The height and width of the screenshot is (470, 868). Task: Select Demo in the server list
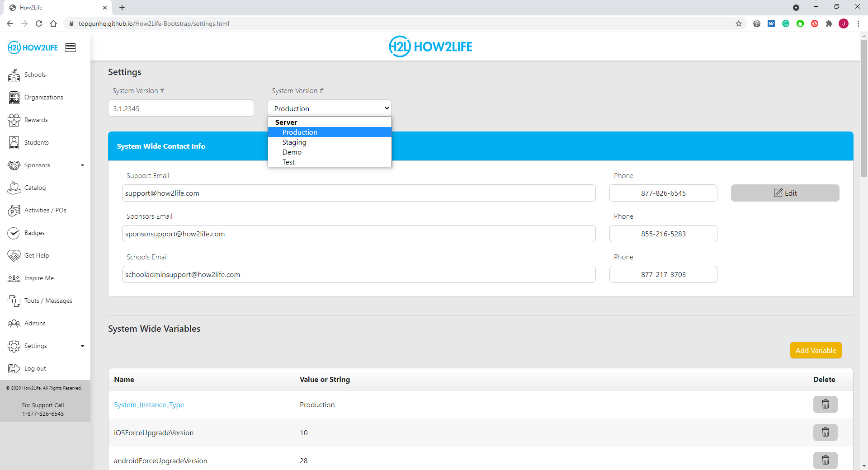coord(330,152)
